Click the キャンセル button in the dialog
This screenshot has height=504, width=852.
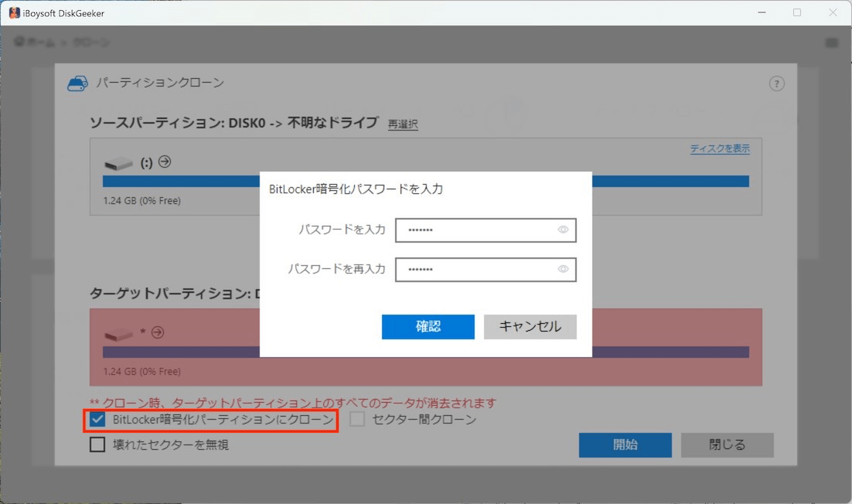click(530, 326)
